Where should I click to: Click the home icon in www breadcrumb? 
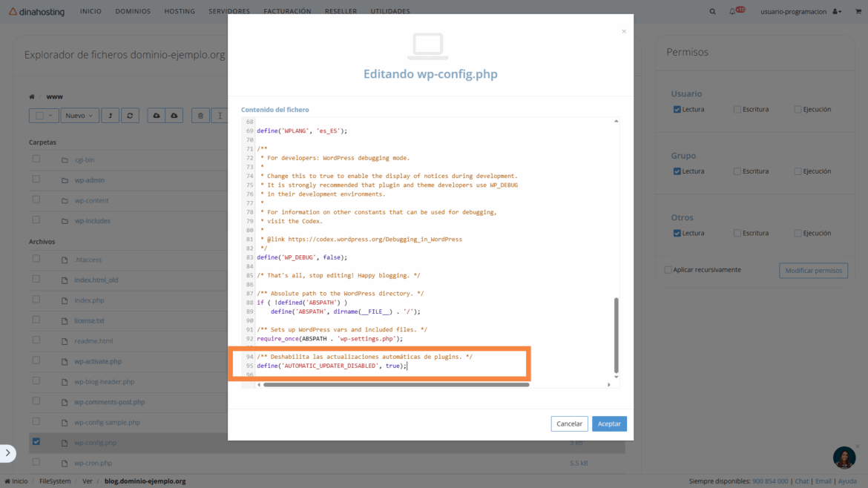[32, 96]
